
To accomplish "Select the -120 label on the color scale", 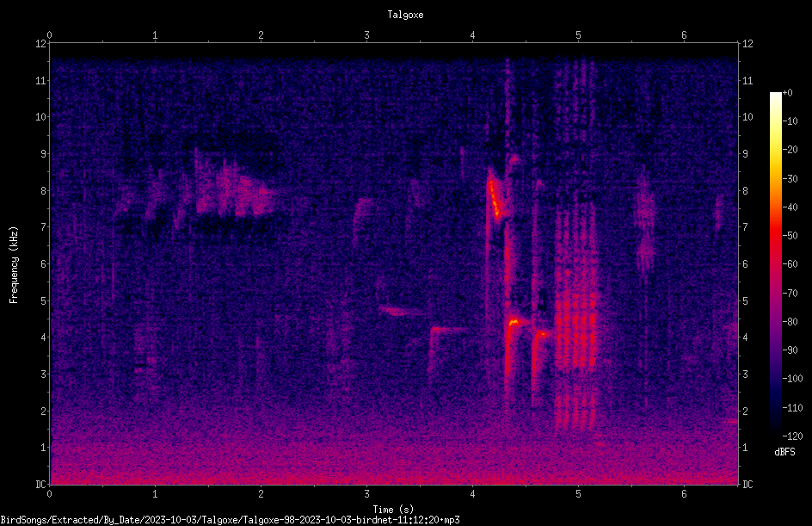I will point(793,436).
